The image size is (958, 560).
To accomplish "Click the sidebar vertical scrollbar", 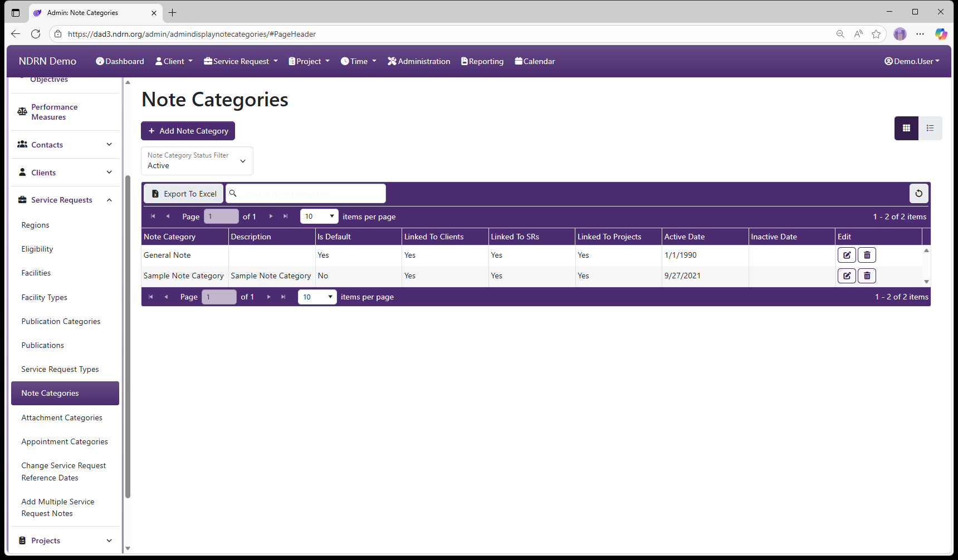I will (128, 337).
